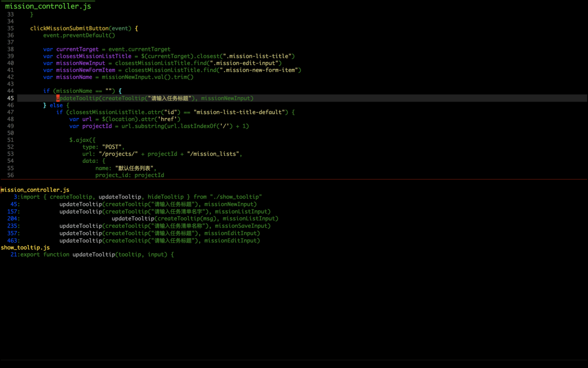
Task: Jump to result 21: export function updateTooltip
Action: pyautogui.click(x=92, y=255)
